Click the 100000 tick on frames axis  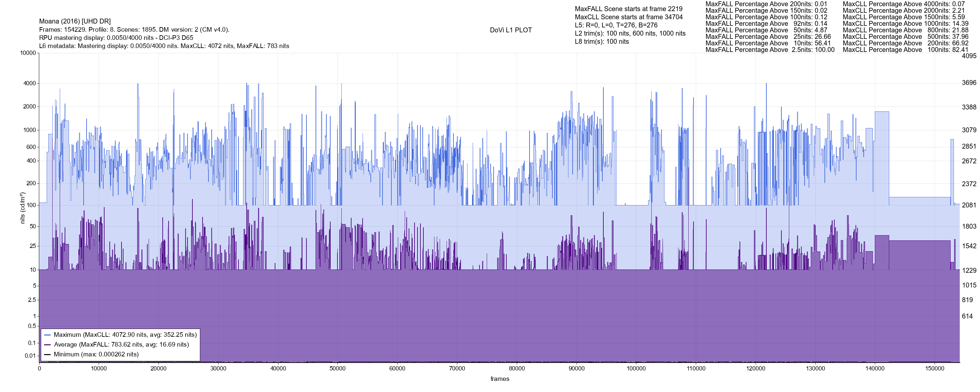point(636,368)
